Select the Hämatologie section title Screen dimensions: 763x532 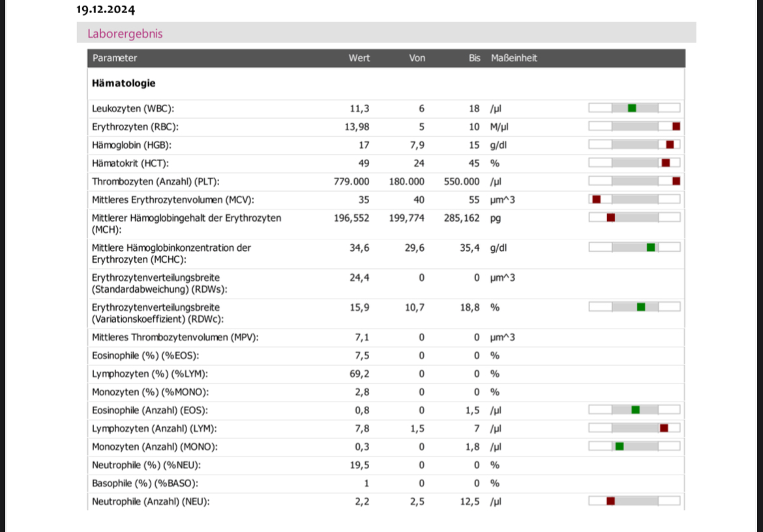click(x=124, y=83)
